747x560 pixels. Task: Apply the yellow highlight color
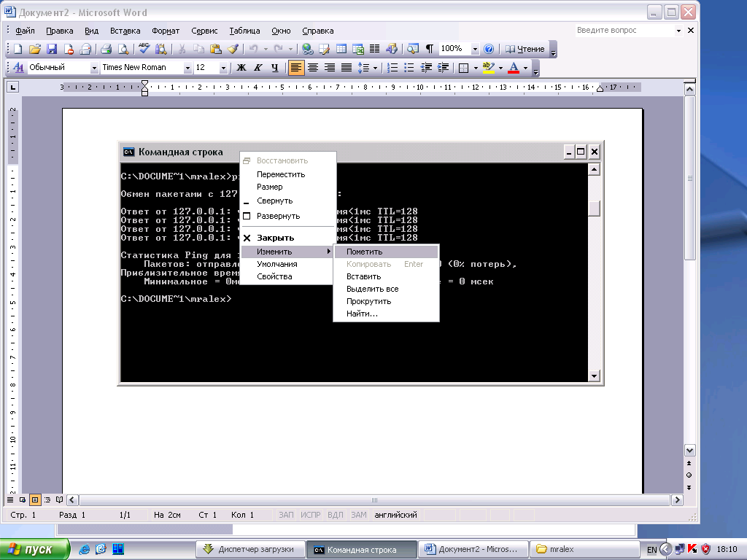[x=488, y=68]
